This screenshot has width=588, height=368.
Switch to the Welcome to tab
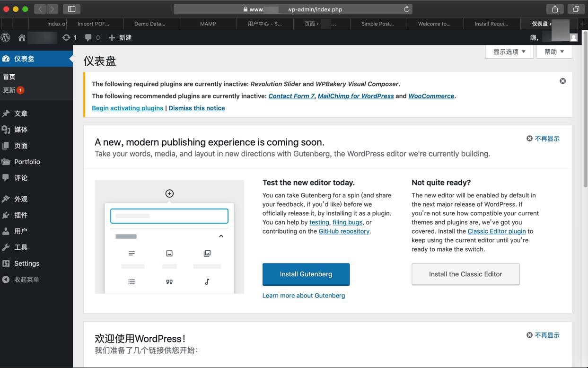(435, 24)
